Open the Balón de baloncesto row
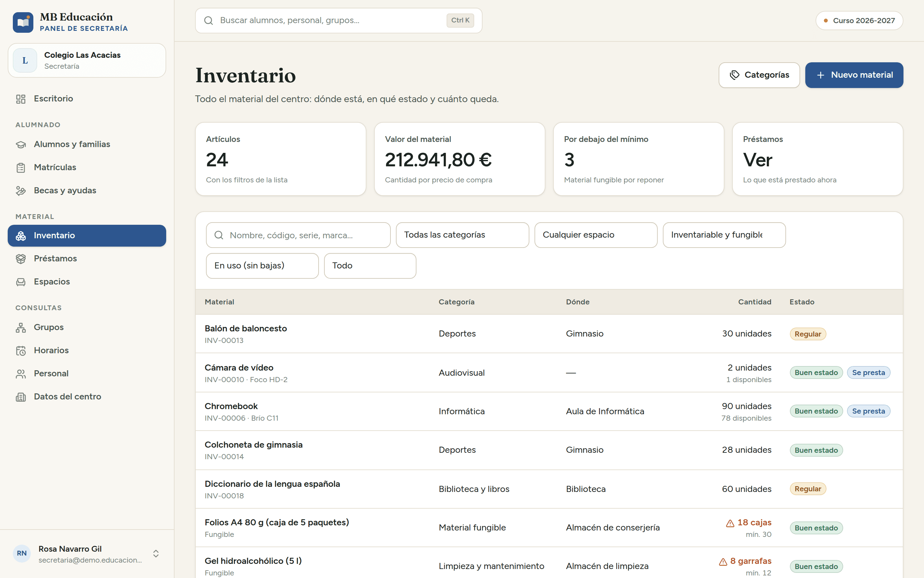Viewport: 924px width, 578px height. point(549,334)
